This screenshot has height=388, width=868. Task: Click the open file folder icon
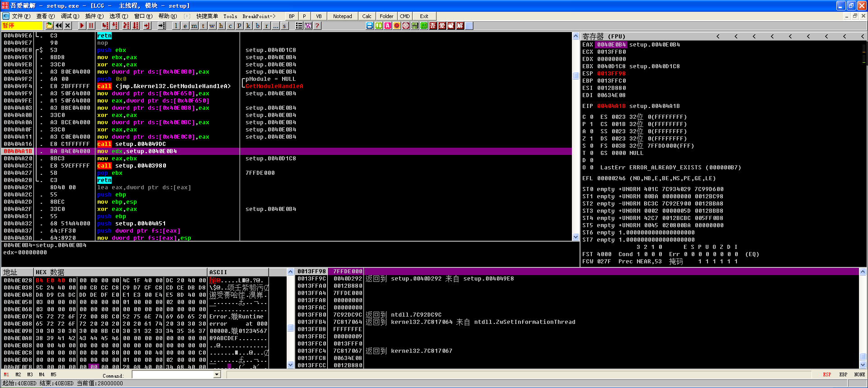[49, 26]
